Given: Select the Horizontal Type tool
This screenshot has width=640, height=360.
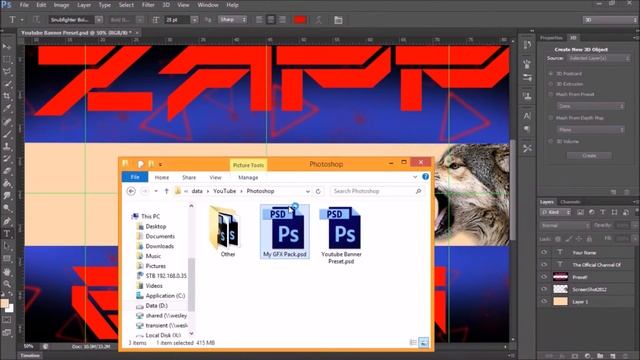Looking at the screenshot, I should point(7,234).
